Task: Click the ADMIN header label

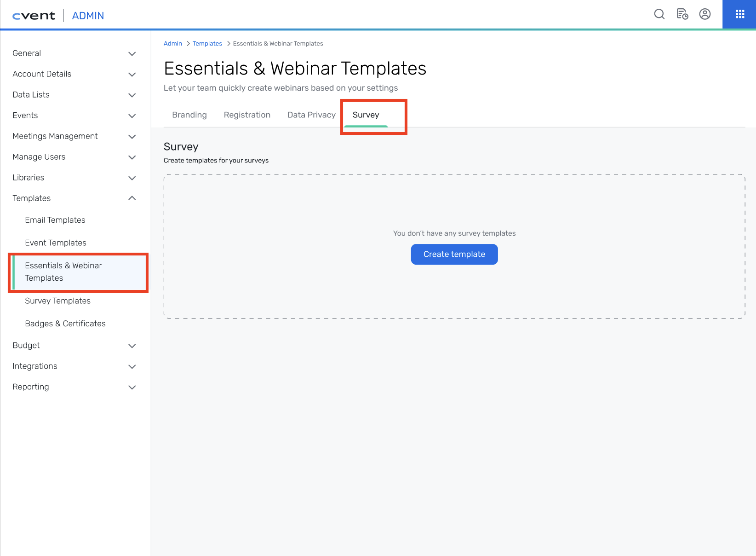Action: click(x=88, y=16)
